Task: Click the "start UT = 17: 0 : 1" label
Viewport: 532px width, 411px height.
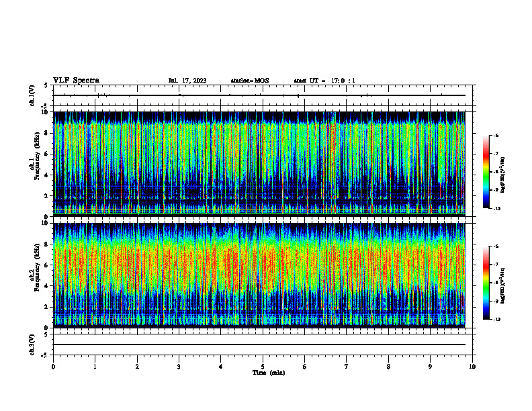Action: (x=324, y=81)
